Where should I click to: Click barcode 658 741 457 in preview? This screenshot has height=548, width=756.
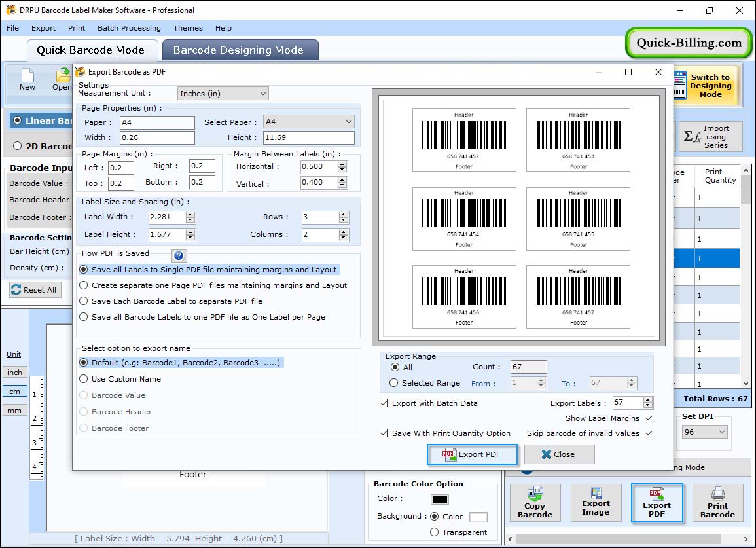577,296
